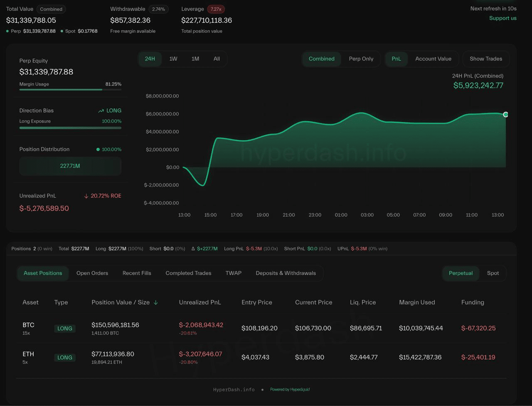Enable Show Trades on the chart

click(x=485, y=59)
